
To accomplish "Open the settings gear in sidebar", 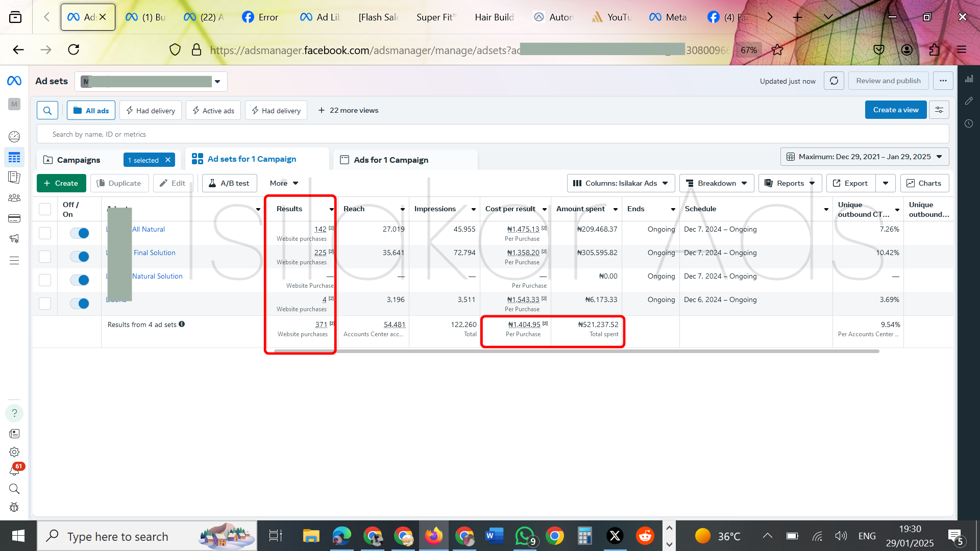I will click(x=14, y=452).
